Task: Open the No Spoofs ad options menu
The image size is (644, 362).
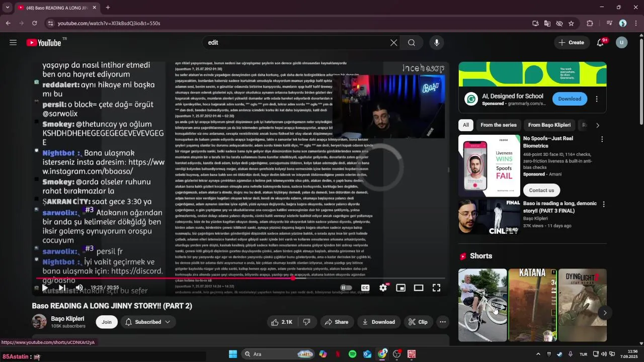Action: (602, 139)
